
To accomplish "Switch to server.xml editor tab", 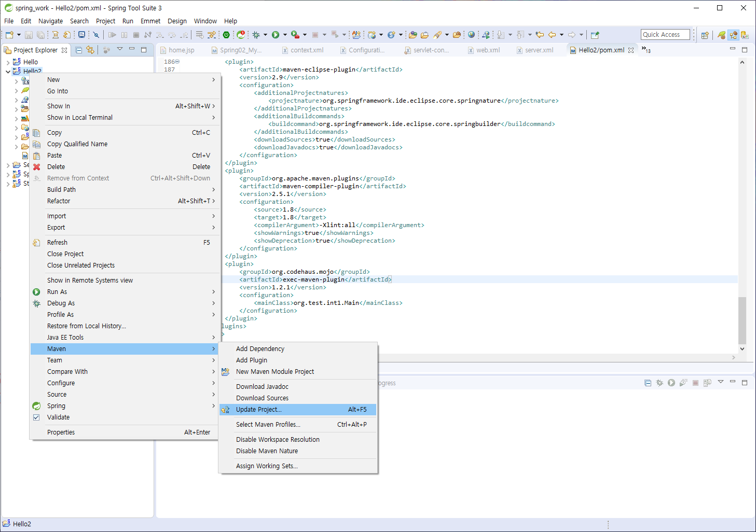I will (x=534, y=50).
